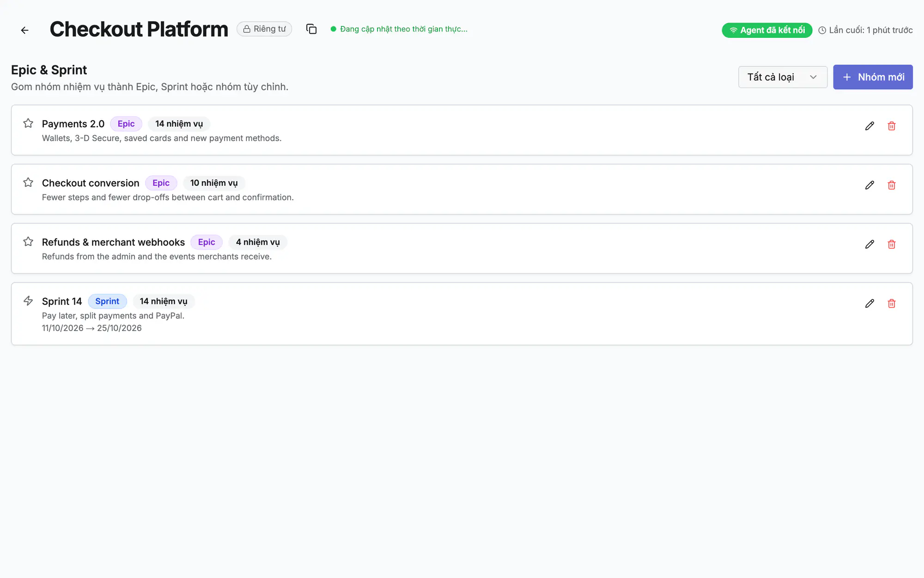Click the Epic & Sprint section heading
The width and height of the screenshot is (924, 578).
point(49,70)
